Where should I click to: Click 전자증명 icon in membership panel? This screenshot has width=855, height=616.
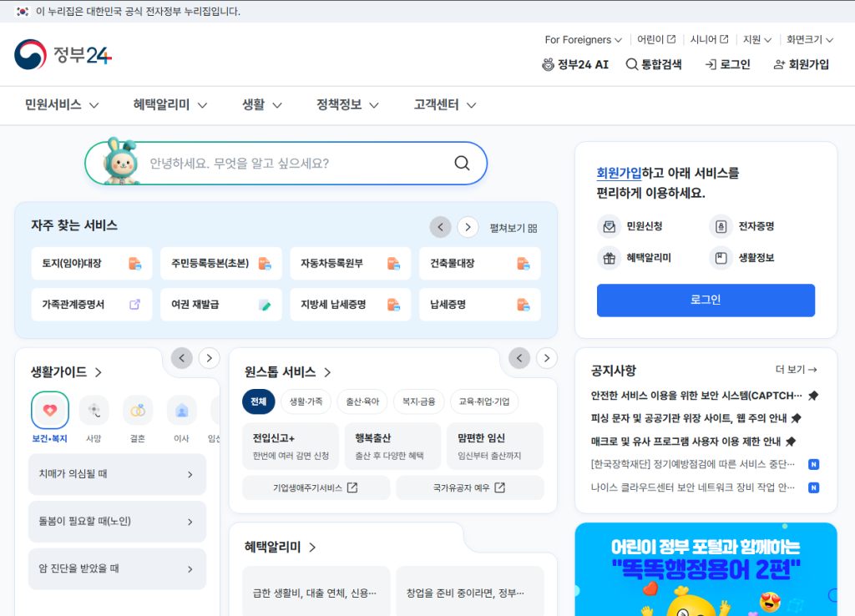[721, 226]
